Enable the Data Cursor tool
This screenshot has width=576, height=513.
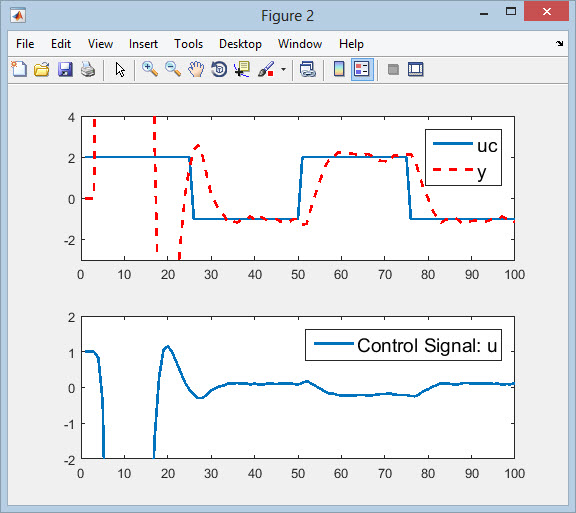pyautogui.click(x=242, y=69)
